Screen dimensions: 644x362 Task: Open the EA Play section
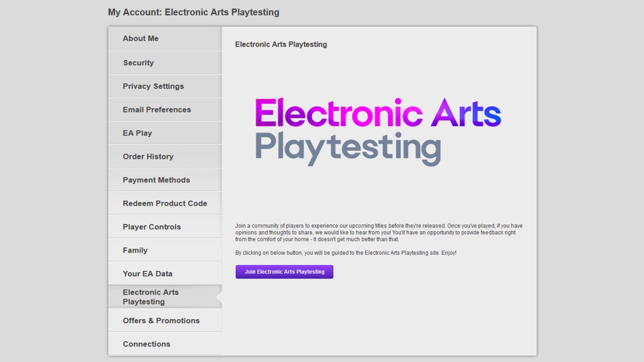click(x=165, y=133)
